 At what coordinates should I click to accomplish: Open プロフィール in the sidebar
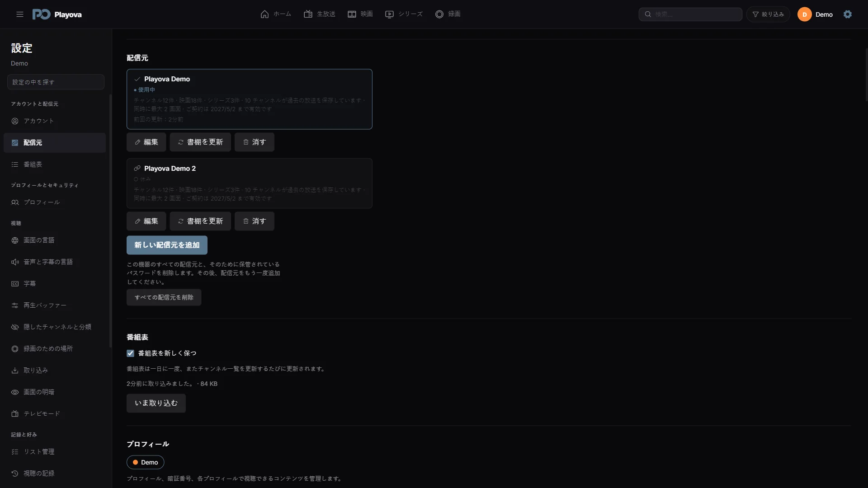tap(55, 202)
